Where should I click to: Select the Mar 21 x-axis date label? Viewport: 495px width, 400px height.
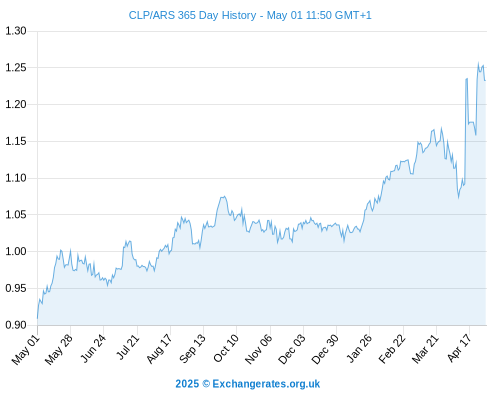pos(425,349)
